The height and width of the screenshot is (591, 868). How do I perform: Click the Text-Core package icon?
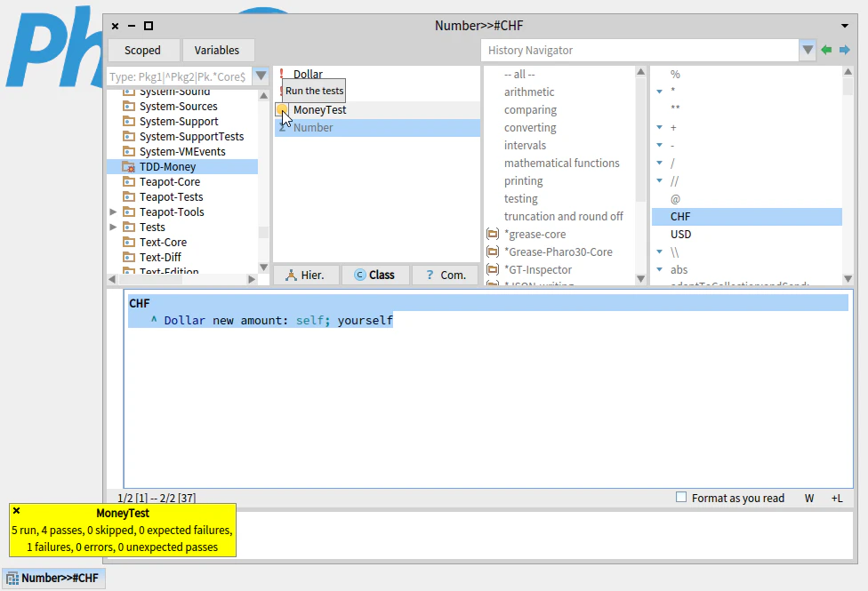pyautogui.click(x=128, y=242)
